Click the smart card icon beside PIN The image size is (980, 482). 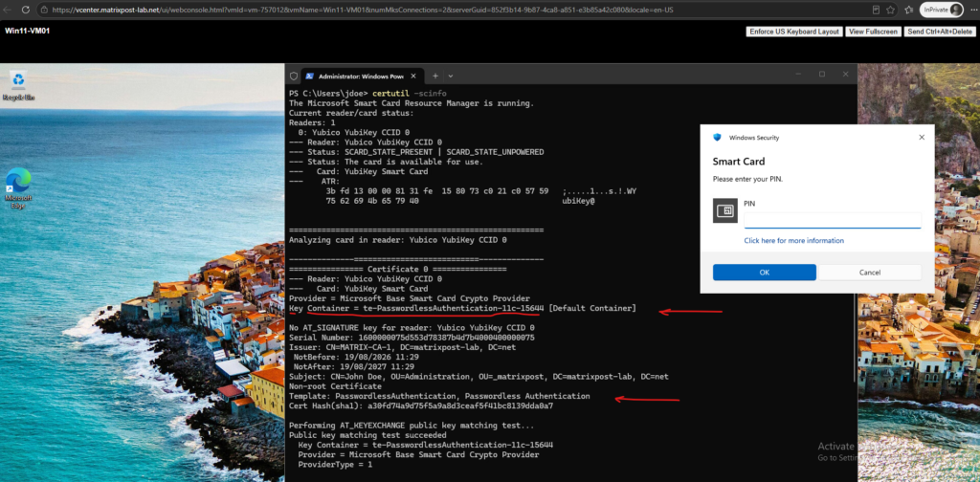click(725, 210)
